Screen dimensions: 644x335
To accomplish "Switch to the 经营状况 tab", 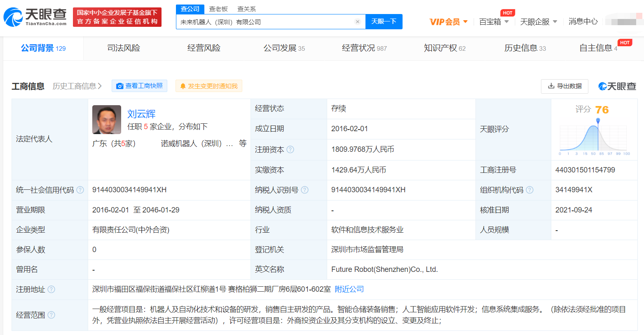I will [365, 48].
